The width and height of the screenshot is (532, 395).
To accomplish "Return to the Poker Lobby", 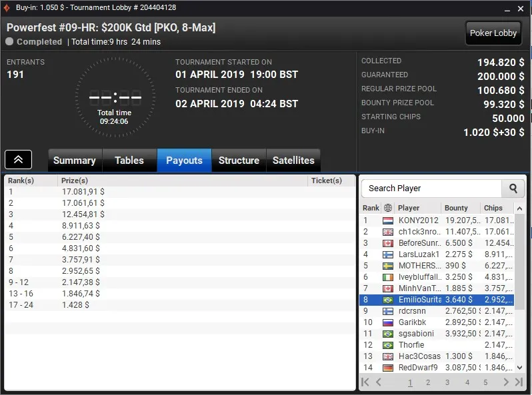I will 493,33.
